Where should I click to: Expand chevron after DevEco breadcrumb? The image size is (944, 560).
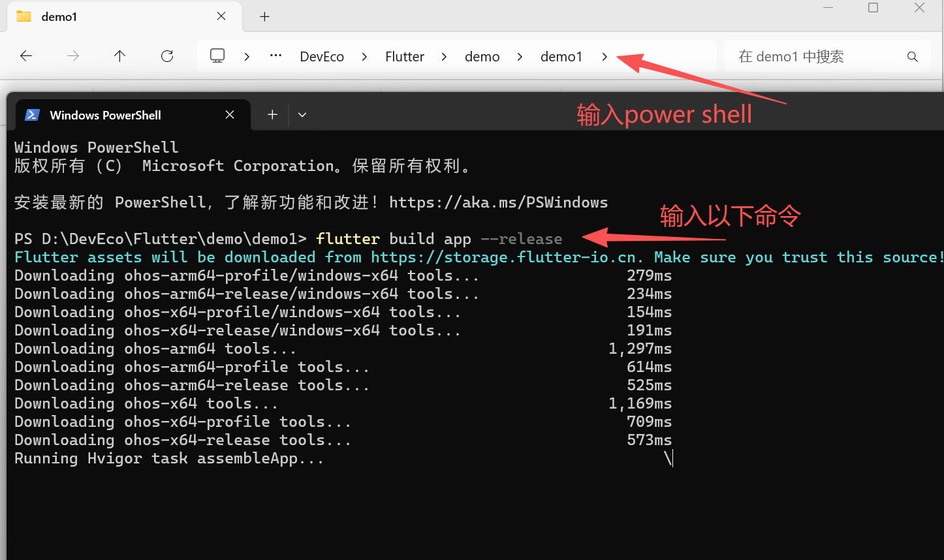364,57
